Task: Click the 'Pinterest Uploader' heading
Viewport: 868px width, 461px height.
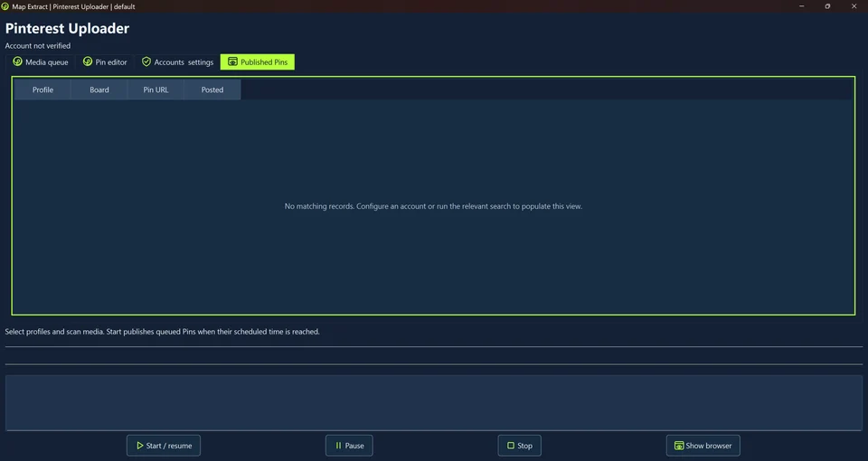Action: coord(67,28)
